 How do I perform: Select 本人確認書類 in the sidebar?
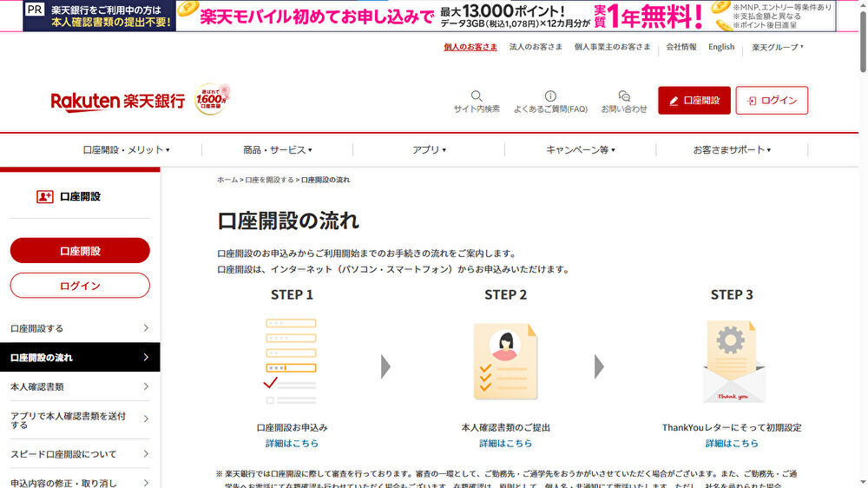80,386
